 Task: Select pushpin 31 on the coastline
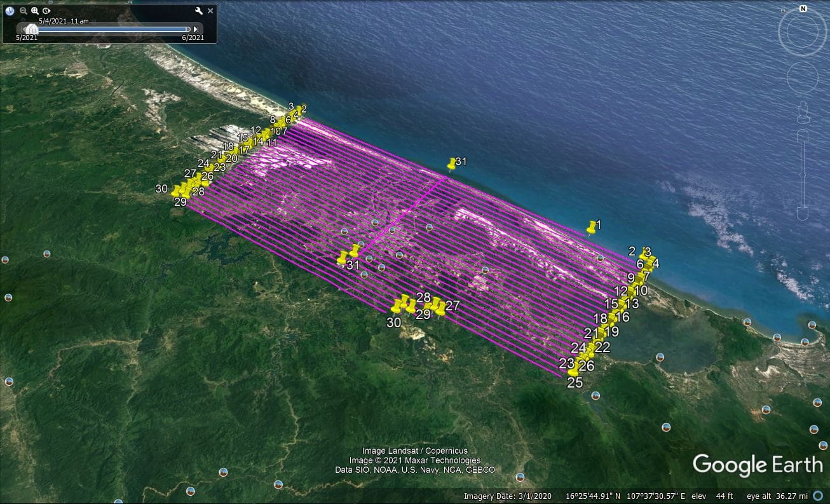point(452,164)
